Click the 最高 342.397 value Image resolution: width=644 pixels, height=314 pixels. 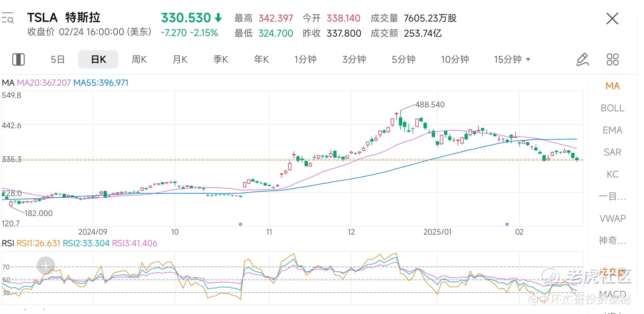(x=276, y=18)
